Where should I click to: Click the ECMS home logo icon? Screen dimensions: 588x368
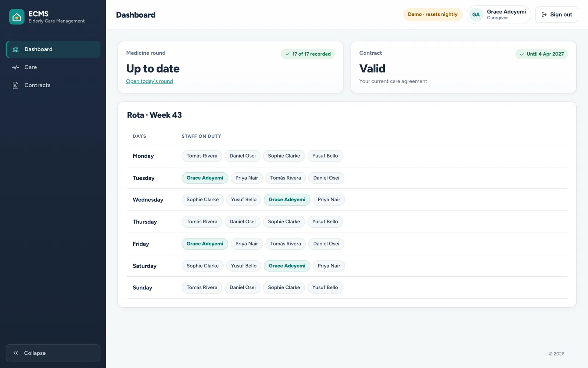pyautogui.click(x=17, y=17)
